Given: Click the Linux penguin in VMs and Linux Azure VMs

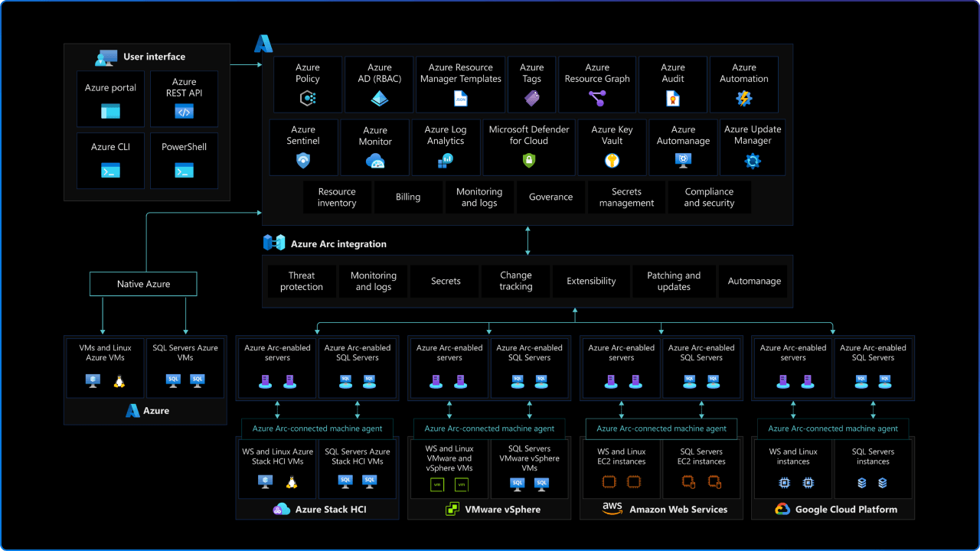Looking at the screenshot, I should [119, 380].
